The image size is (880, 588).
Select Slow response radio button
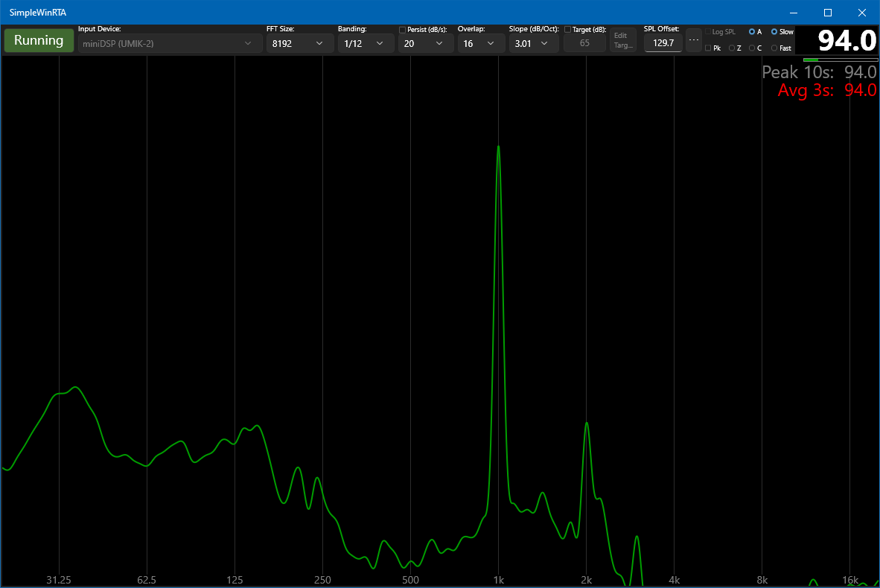774,32
